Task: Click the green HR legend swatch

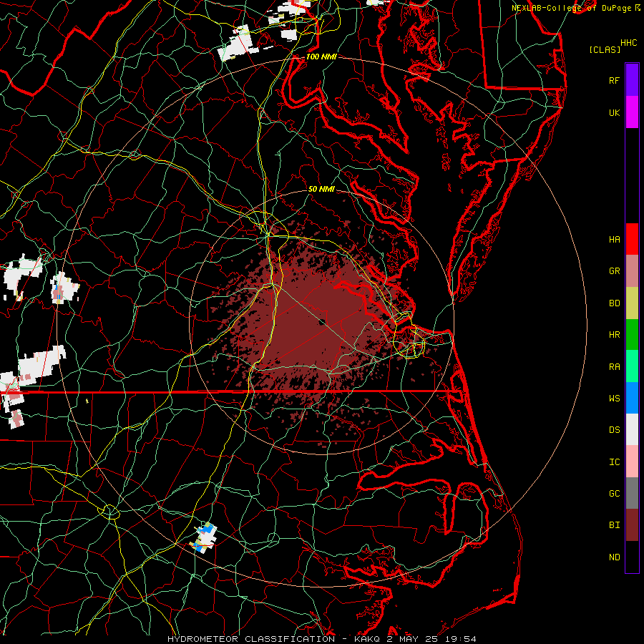Action: [632, 334]
